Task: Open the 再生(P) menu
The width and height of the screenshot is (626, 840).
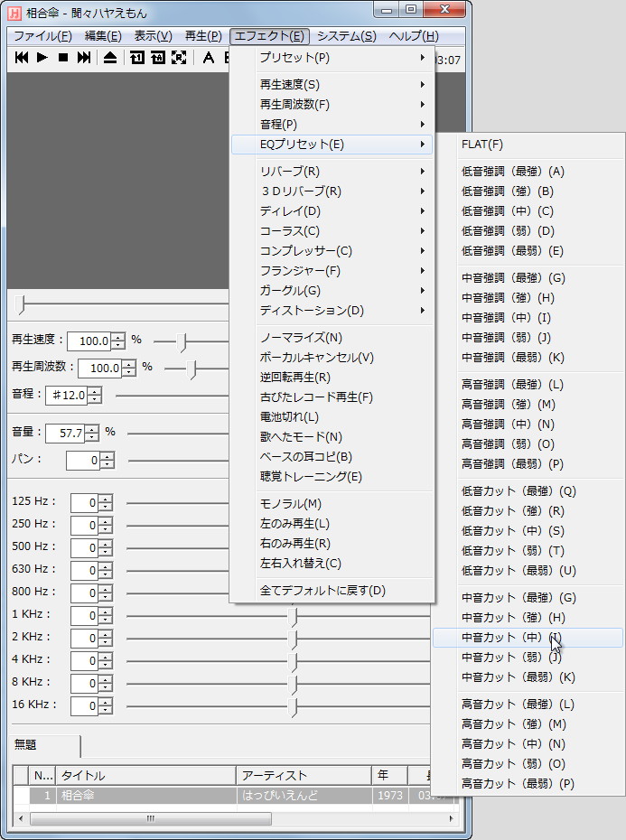Action: 203,36
